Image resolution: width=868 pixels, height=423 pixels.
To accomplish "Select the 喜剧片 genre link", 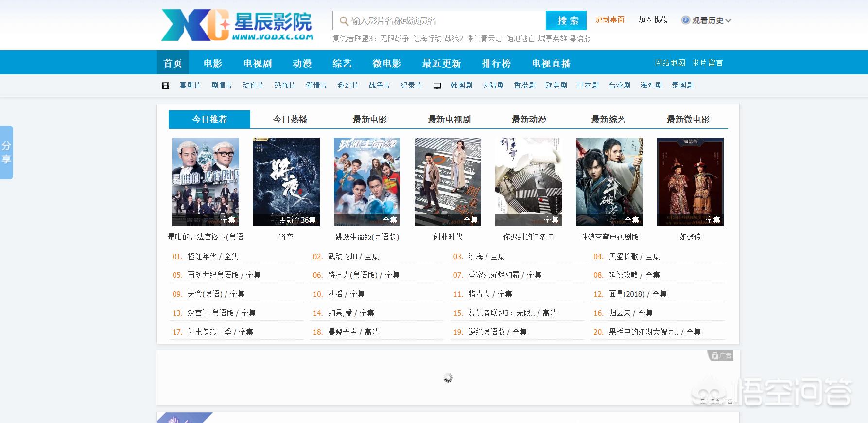I will point(190,85).
